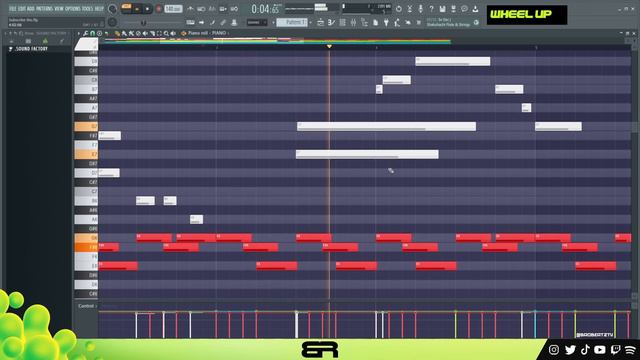640x360 pixels.
Task: Click the main volume knob
Action: click(x=112, y=9)
